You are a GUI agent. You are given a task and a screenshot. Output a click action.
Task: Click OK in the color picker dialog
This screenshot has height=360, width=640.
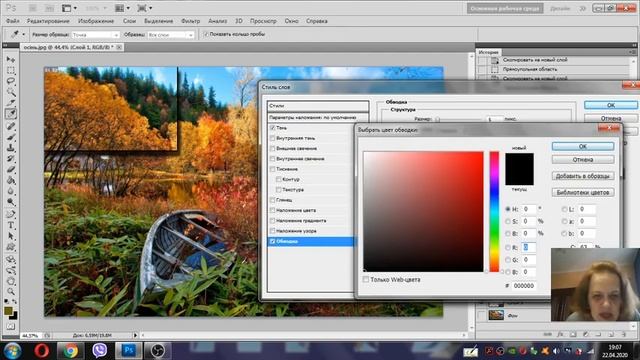(583, 146)
